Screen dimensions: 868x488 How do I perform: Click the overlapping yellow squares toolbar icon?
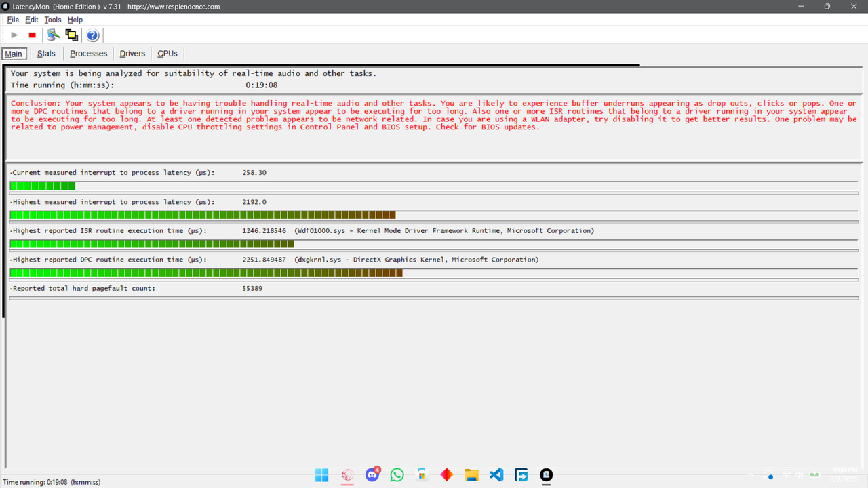pyautogui.click(x=71, y=35)
